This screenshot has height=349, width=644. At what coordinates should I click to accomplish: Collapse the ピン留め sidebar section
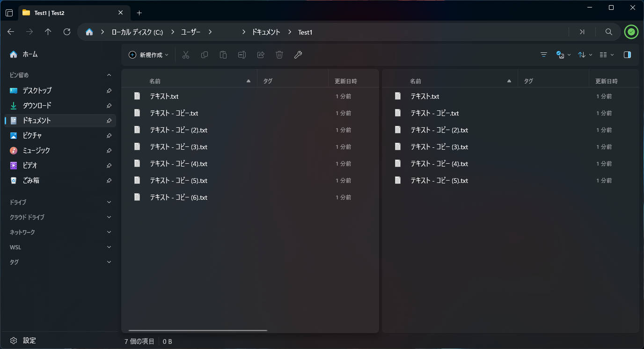pyautogui.click(x=109, y=75)
